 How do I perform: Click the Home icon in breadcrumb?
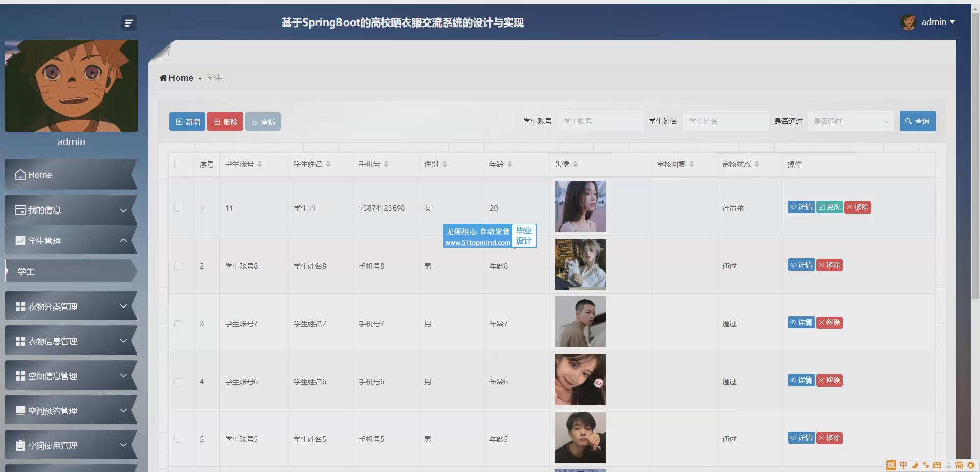coord(163,78)
